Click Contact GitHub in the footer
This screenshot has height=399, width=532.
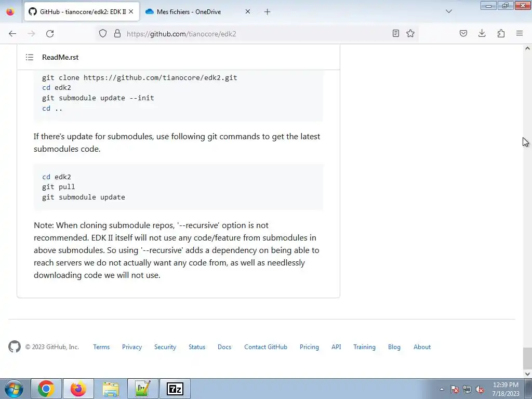click(265, 347)
